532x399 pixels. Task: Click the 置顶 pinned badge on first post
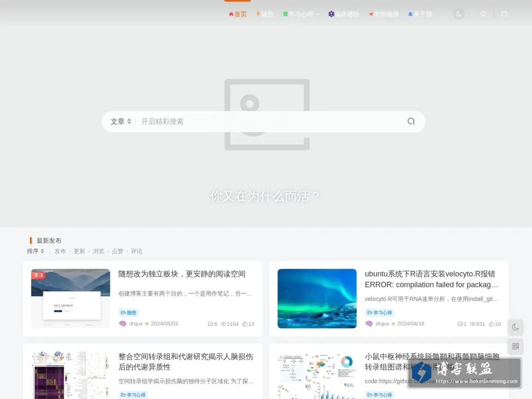point(39,275)
